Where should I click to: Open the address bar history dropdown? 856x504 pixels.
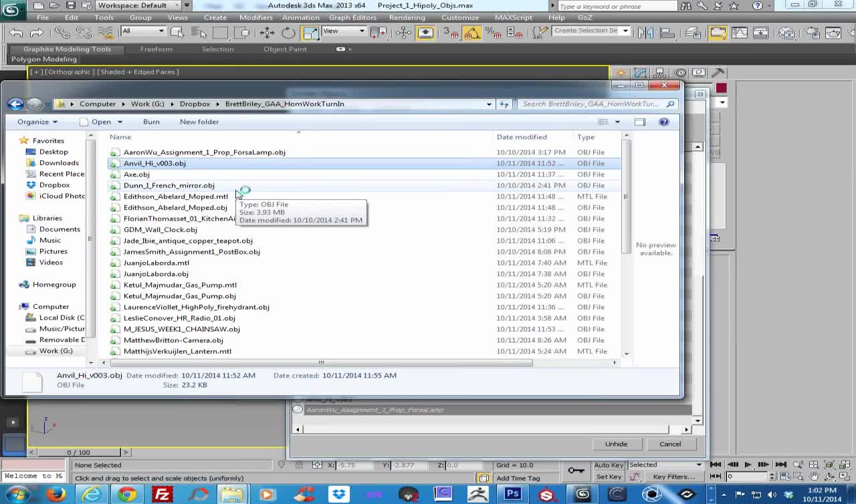tap(489, 104)
